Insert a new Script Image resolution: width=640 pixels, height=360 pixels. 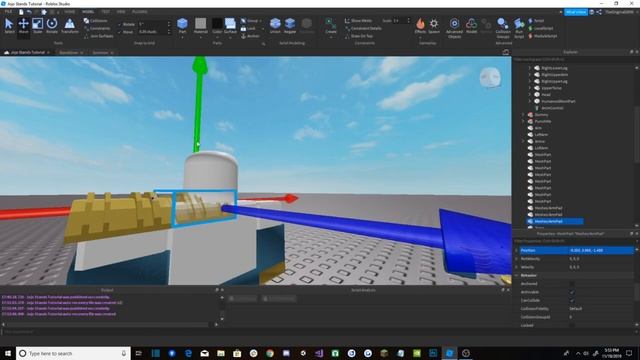tap(536, 21)
